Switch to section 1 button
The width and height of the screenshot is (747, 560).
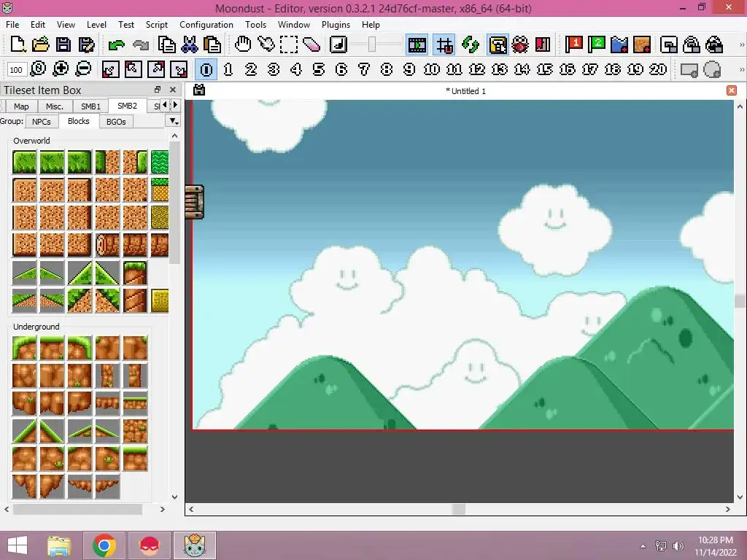point(228,69)
